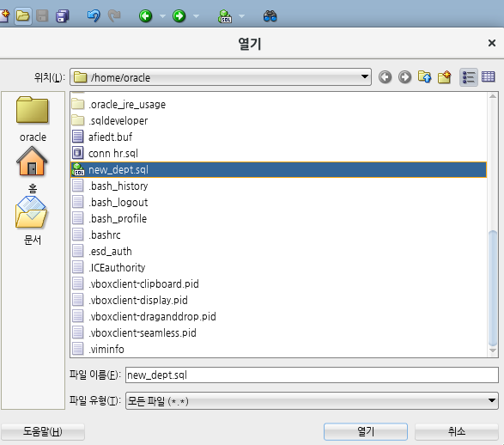This screenshot has width=504, height=445.
Task: Click the file list scrollbar thumb
Action: 493,288
